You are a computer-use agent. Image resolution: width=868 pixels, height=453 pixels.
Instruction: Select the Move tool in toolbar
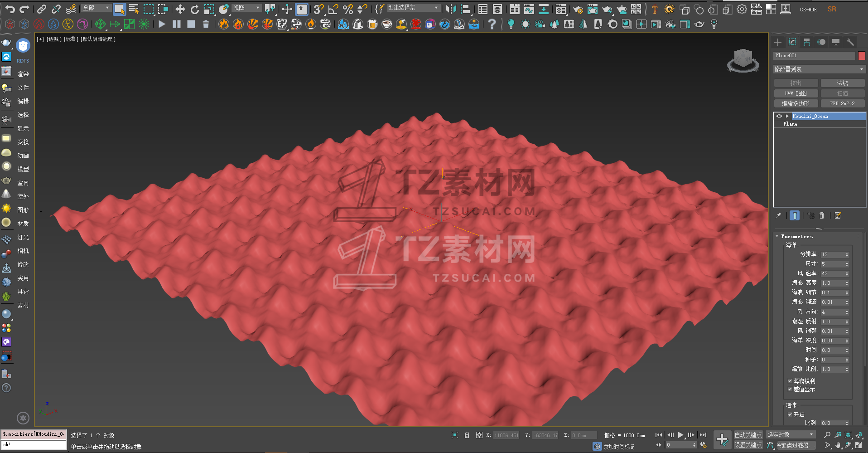(x=180, y=9)
